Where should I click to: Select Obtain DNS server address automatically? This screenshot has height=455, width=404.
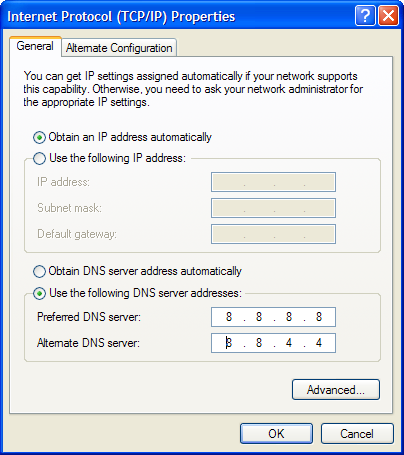point(39,271)
